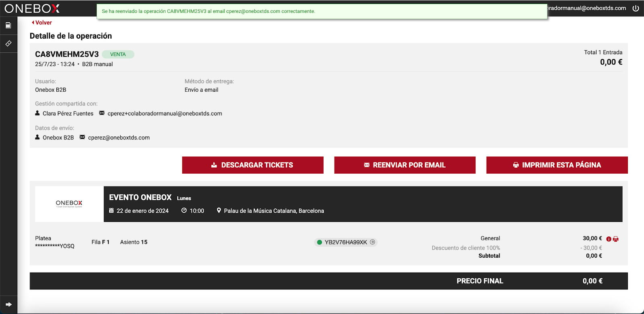Expand sidebar with bottom arrow icon
644x314 pixels.
pos(8,304)
